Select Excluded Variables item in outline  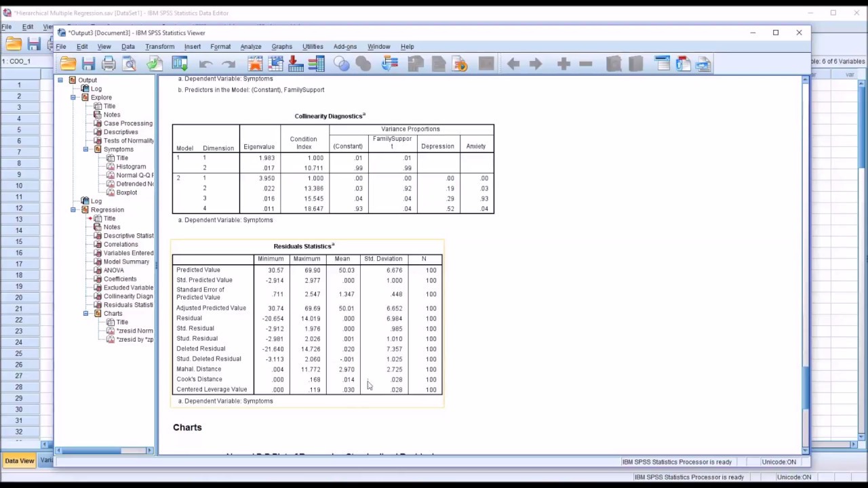coord(128,287)
